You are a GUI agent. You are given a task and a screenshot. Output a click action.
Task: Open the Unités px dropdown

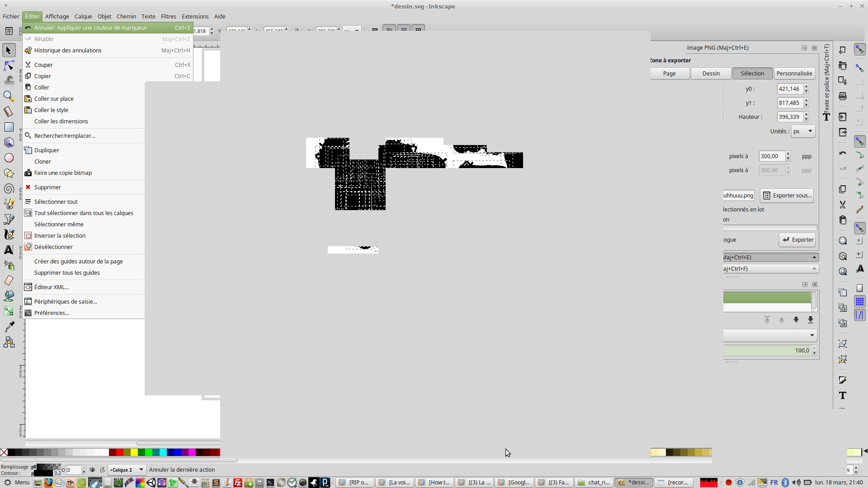coord(803,131)
